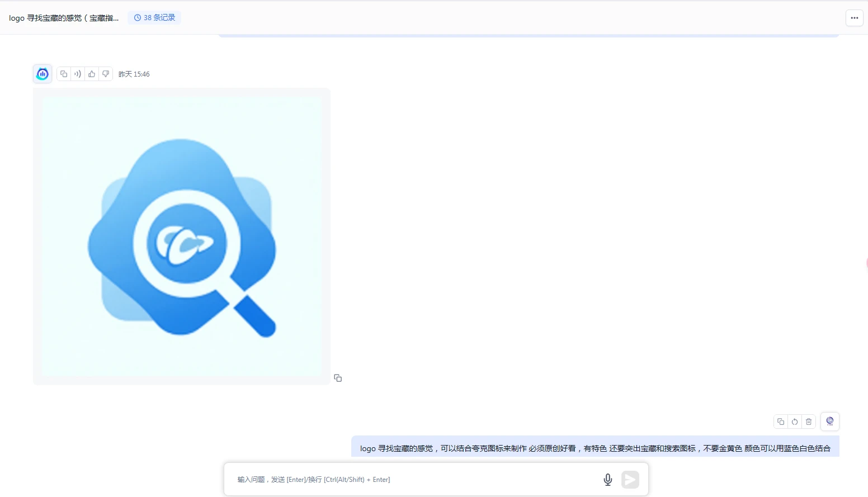Open the generated magnifier logo image
The image size is (868, 497).
click(x=182, y=236)
